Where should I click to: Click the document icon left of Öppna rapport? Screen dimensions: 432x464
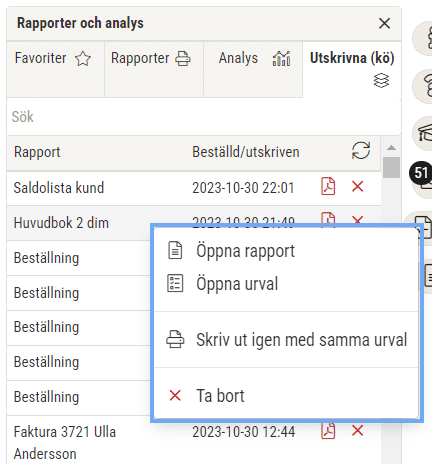tap(175, 250)
